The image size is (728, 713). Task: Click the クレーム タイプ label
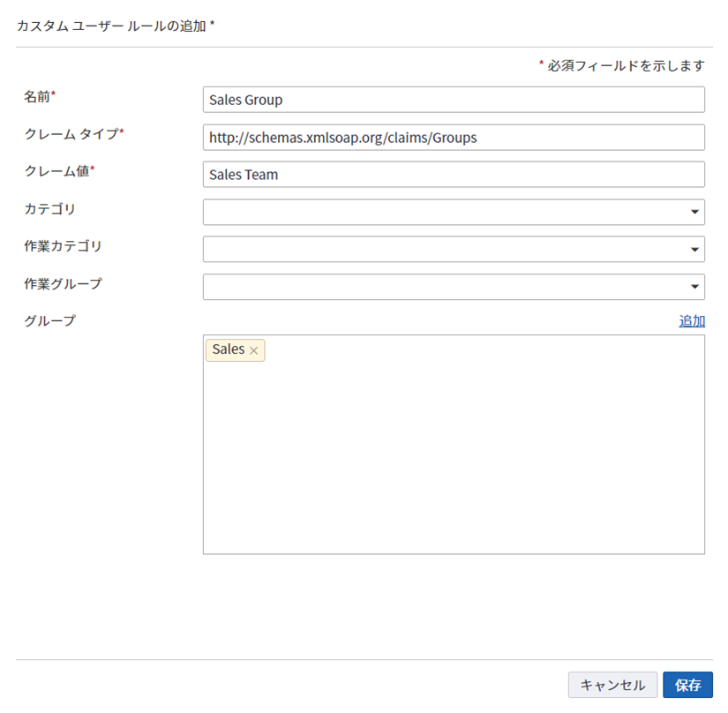(x=73, y=133)
